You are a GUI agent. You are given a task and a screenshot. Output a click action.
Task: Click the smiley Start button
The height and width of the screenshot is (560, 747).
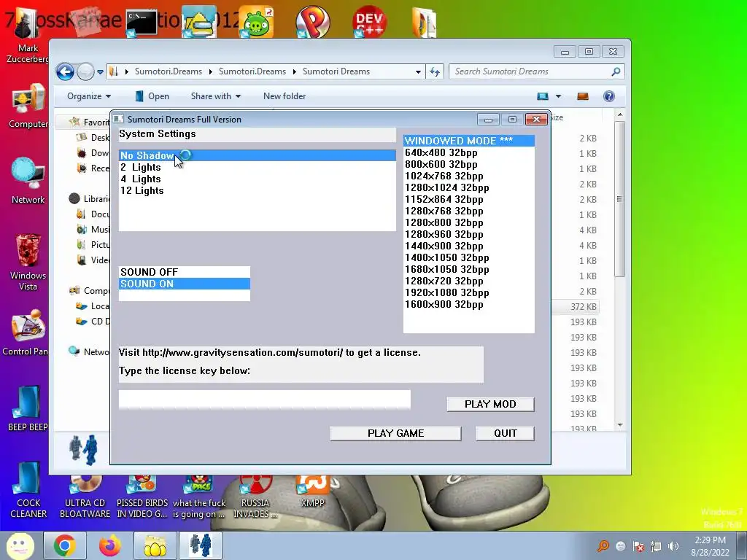20,545
